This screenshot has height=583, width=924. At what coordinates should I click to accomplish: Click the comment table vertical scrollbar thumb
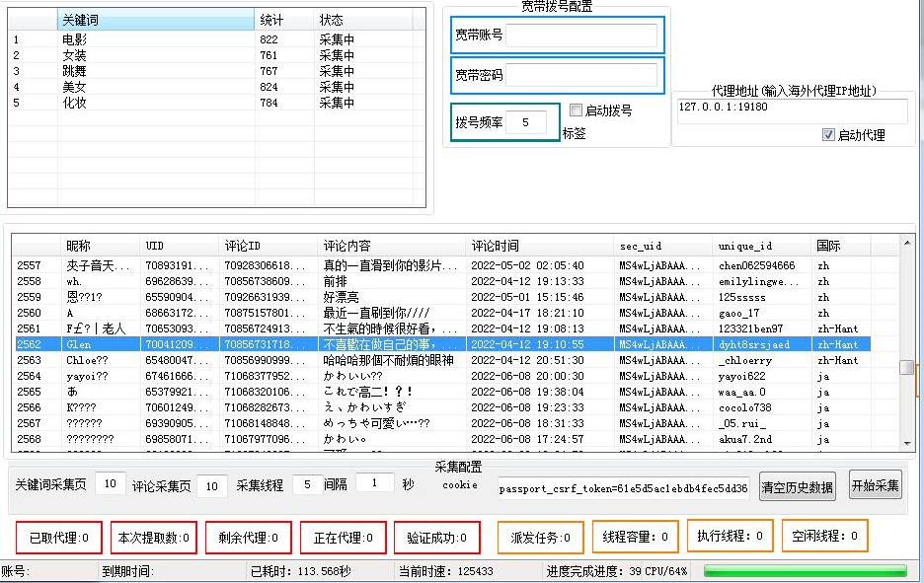[x=906, y=367]
